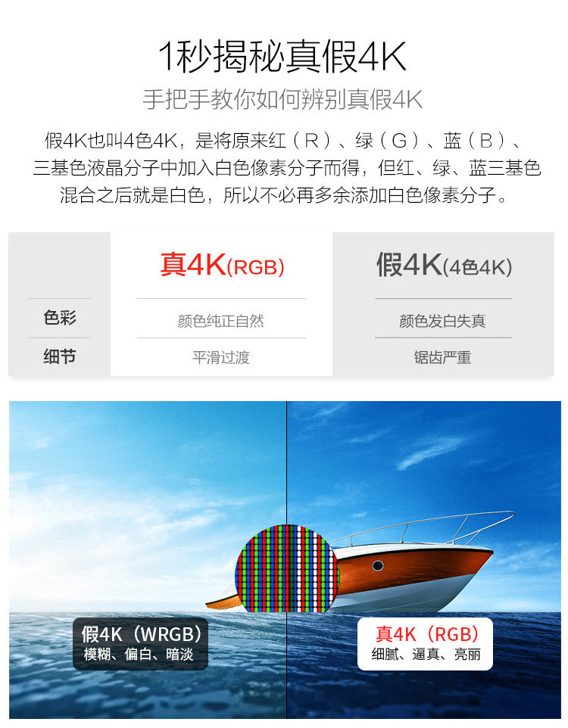Image resolution: width=568 pixels, height=728 pixels.
Task: Click the 平滑过渡 cell
Action: pyautogui.click(x=221, y=357)
